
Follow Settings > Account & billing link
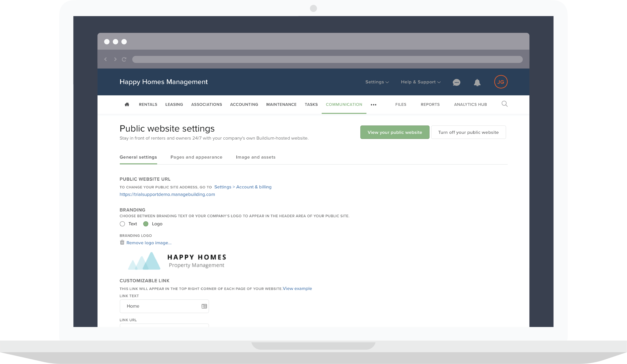243,187
